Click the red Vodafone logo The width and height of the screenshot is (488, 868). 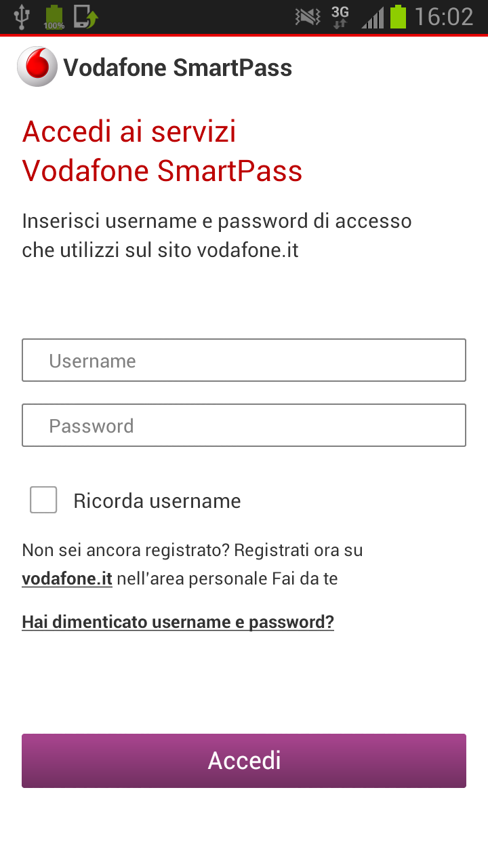[x=37, y=67]
